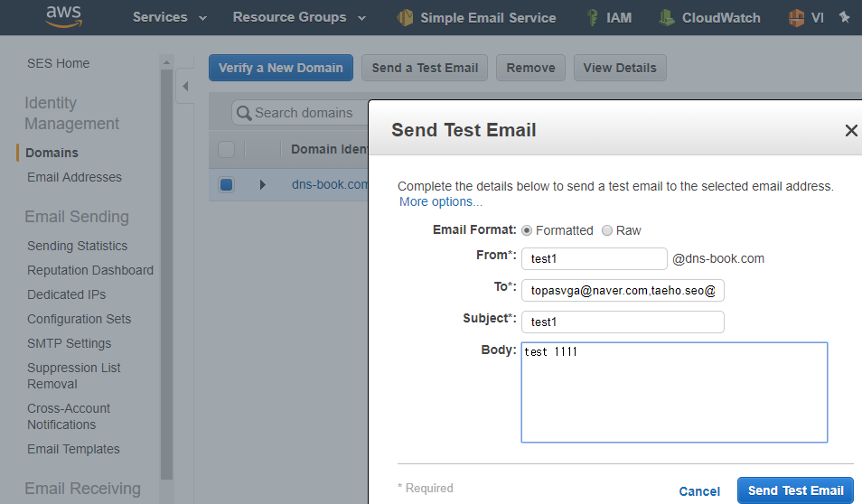Toggle the dns-book.com row checkbox
862x504 pixels.
[227, 184]
